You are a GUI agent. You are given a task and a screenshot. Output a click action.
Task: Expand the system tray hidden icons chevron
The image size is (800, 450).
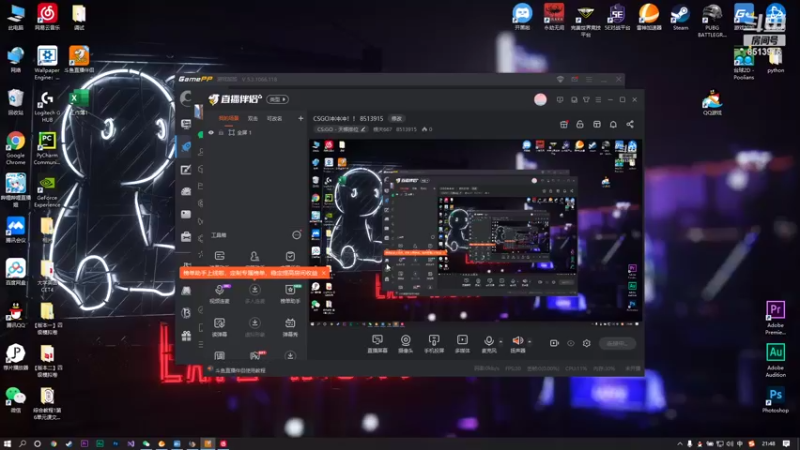680,444
